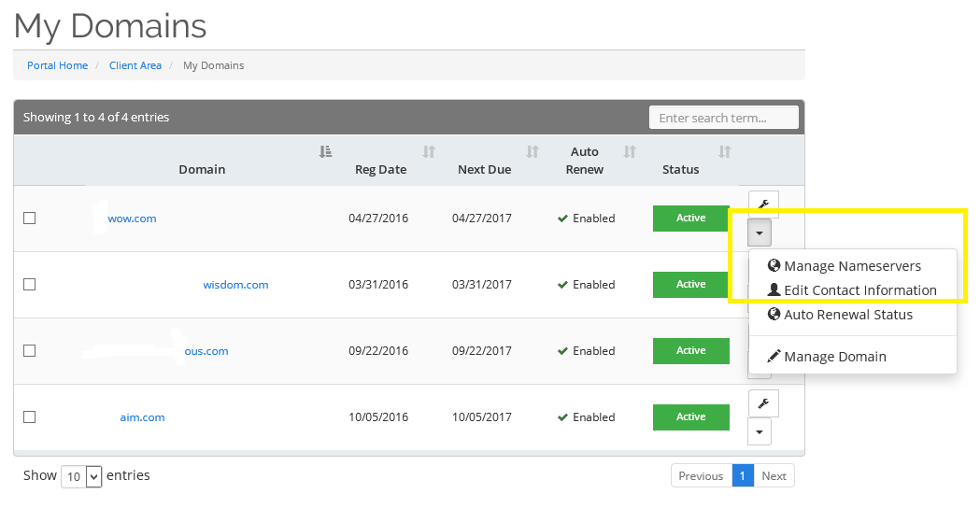The height and width of the screenshot is (508, 980).
Task: Click the wrench icon for aim.com
Action: point(763,403)
